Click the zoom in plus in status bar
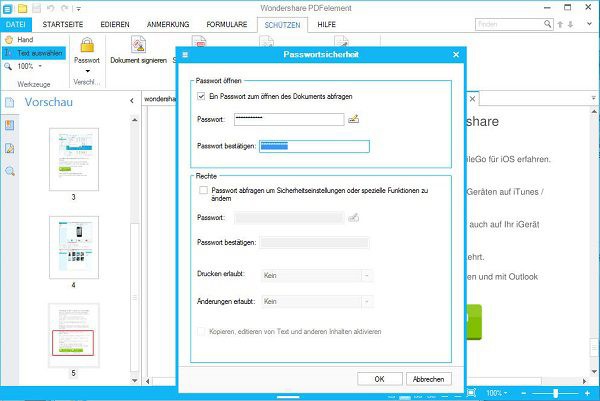Image resolution: width=600 pixels, height=401 pixels. (x=587, y=393)
